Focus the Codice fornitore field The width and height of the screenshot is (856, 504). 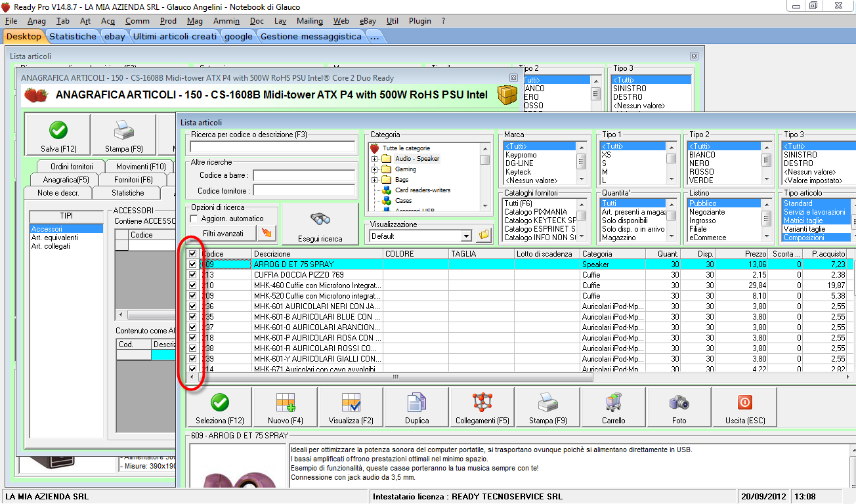tap(304, 190)
